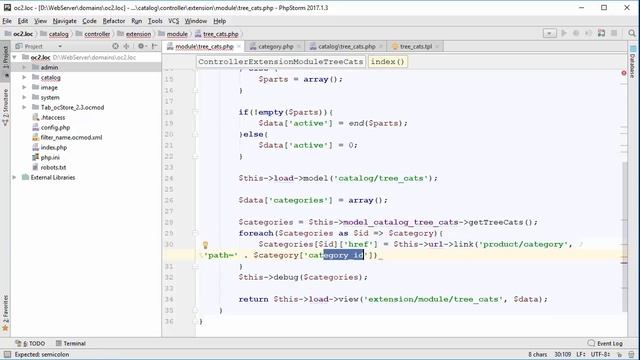Open the run configuration dropdown
The width and height of the screenshot is (640, 360).
(x=549, y=33)
